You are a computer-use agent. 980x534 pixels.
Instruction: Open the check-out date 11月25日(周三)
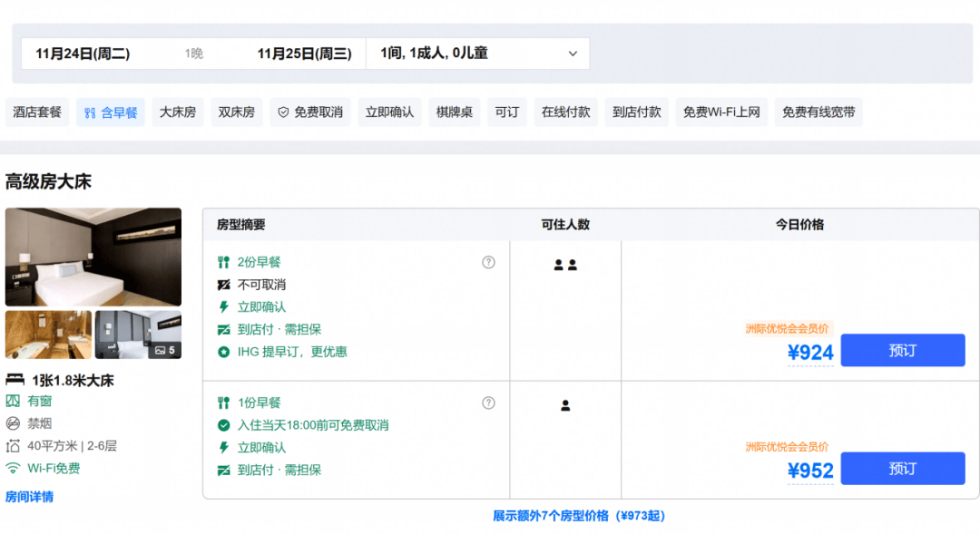[x=304, y=53]
